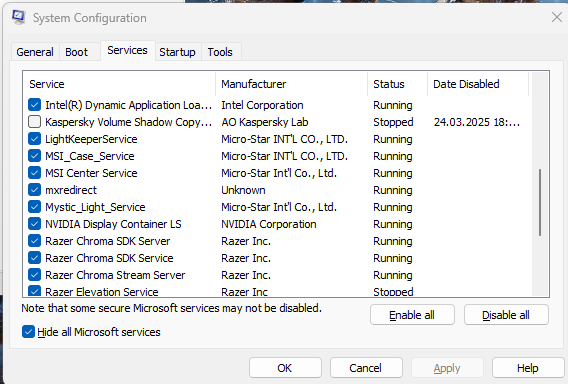Open the Tools tab

click(x=220, y=52)
